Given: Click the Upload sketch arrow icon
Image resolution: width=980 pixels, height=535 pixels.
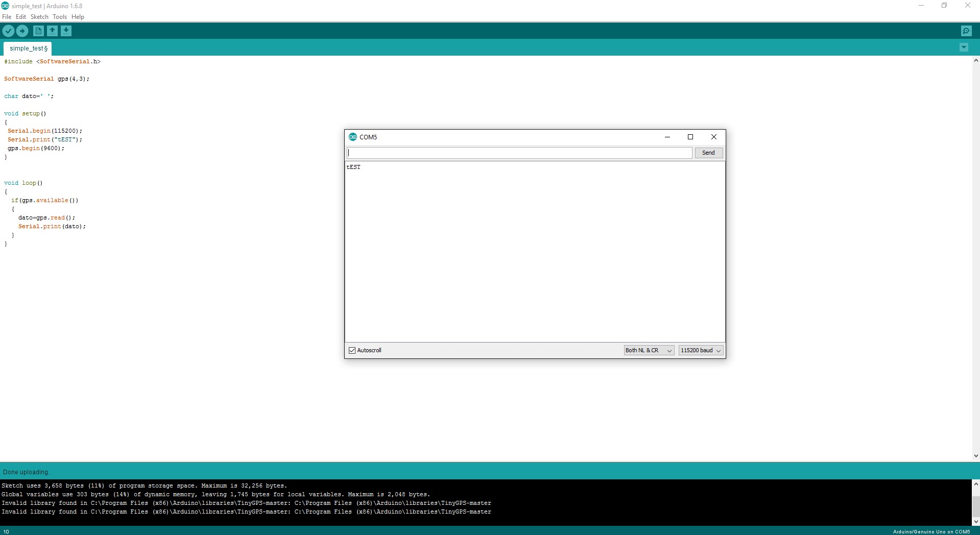Looking at the screenshot, I should [x=22, y=31].
